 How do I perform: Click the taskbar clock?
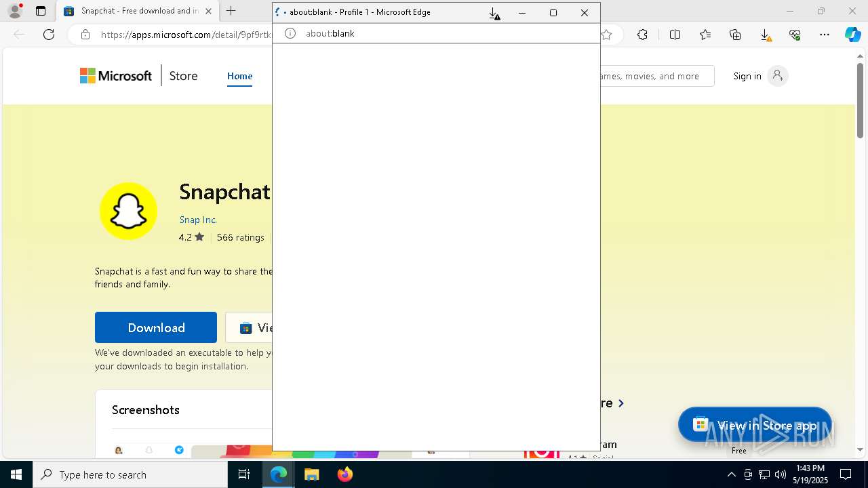[810, 474]
